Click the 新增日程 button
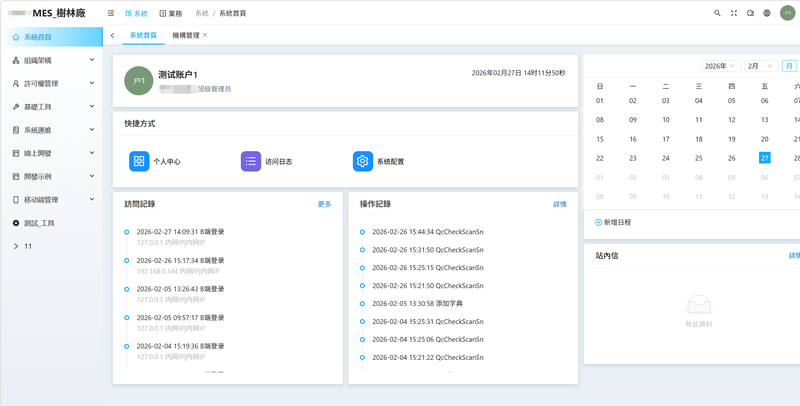Screen dimensions: 800x406 point(613,222)
